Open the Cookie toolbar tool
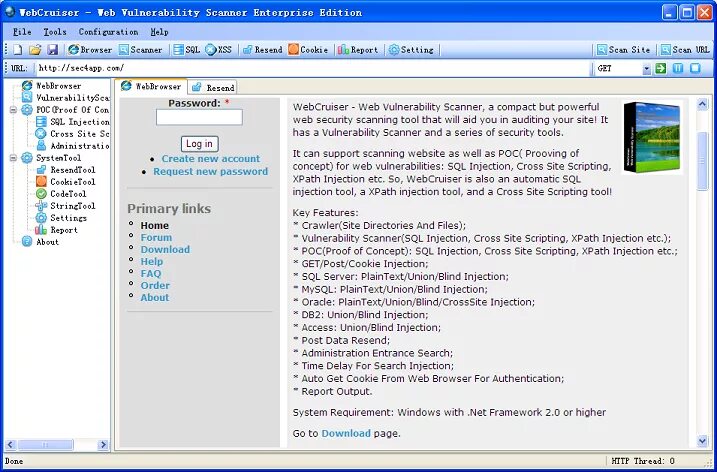This screenshot has height=472, width=717. (308, 50)
